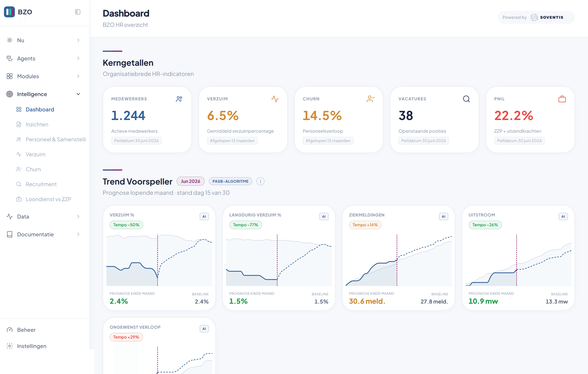Expand the Nu menu chevron
The image size is (588, 374).
[x=78, y=40]
